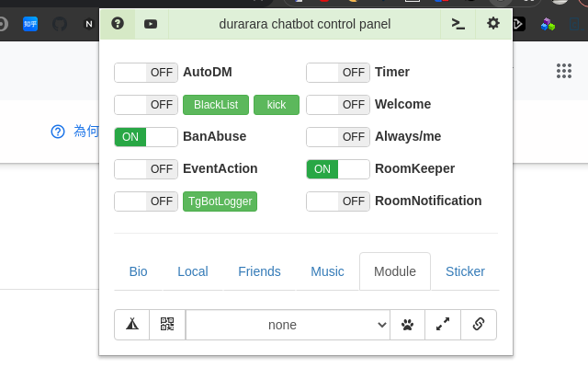Click the 'durarara chatbot control panel' title
The image size is (588, 368).
304,24
